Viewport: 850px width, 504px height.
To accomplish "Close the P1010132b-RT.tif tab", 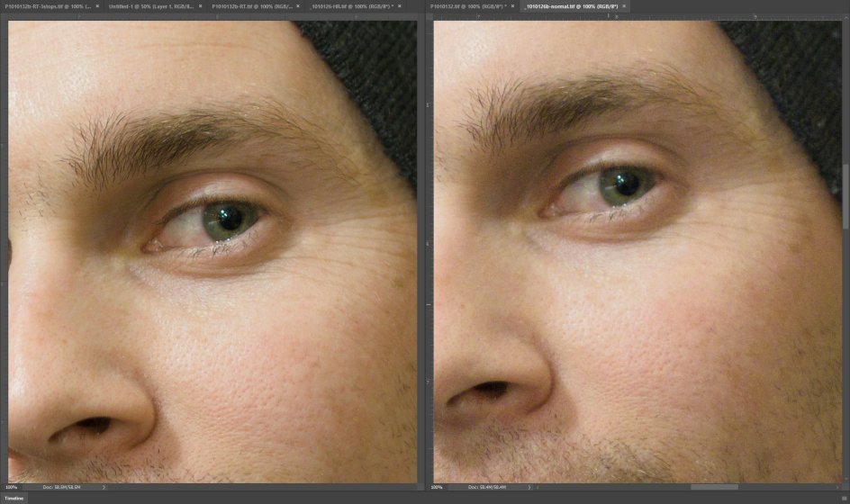I will click(x=298, y=6).
